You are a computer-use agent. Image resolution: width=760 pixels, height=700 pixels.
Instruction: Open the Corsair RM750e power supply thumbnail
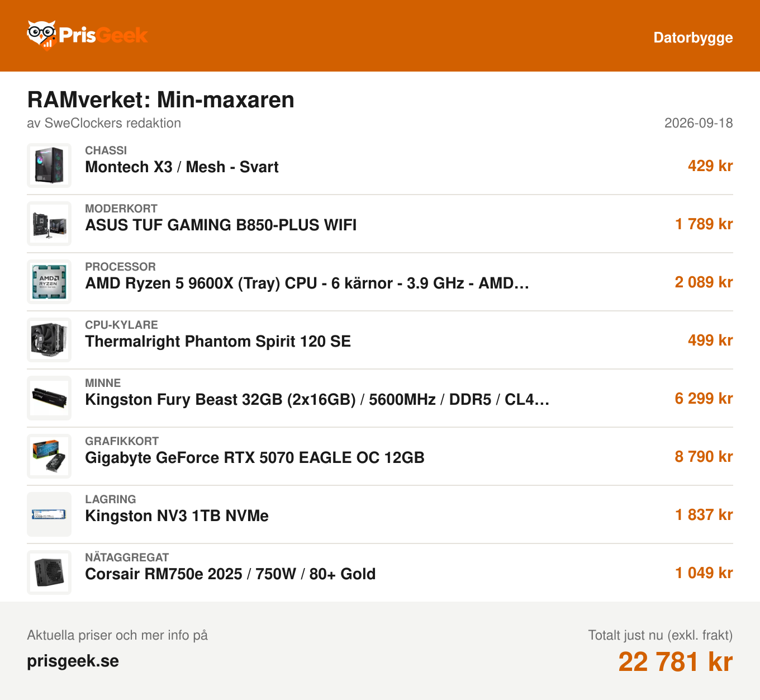(49, 573)
